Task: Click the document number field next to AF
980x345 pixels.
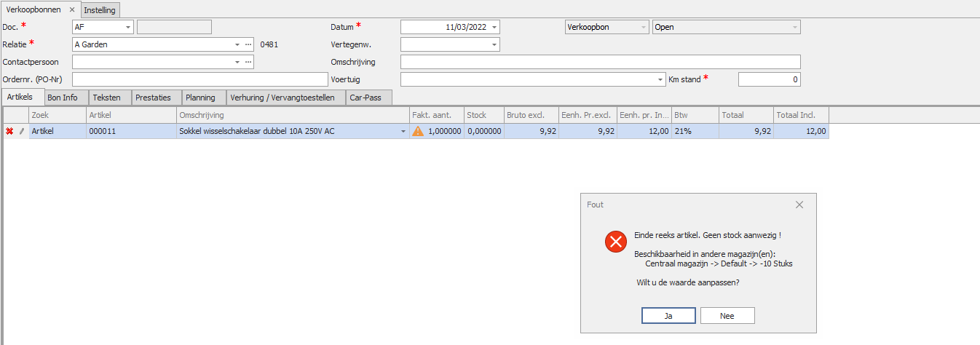Action: tap(174, 27)
